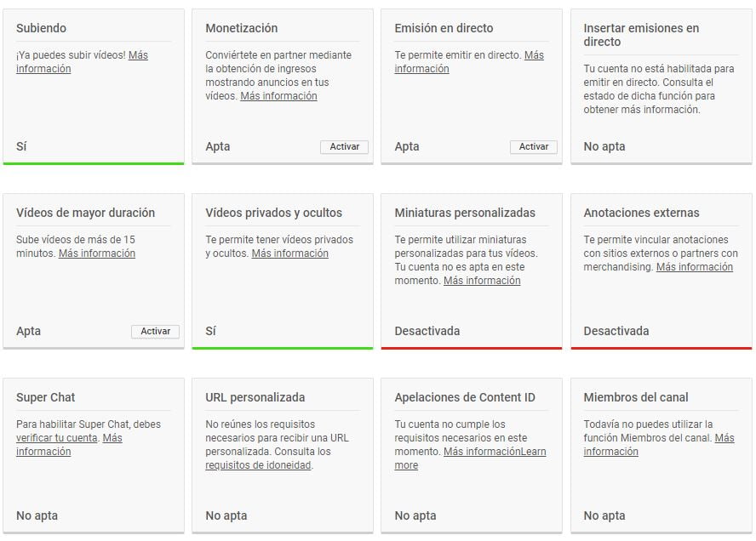This screenshot has height=541, width=756.
Task: Open Más información link under Monetización
Action: pyautogui.click(x=278, y=97)
